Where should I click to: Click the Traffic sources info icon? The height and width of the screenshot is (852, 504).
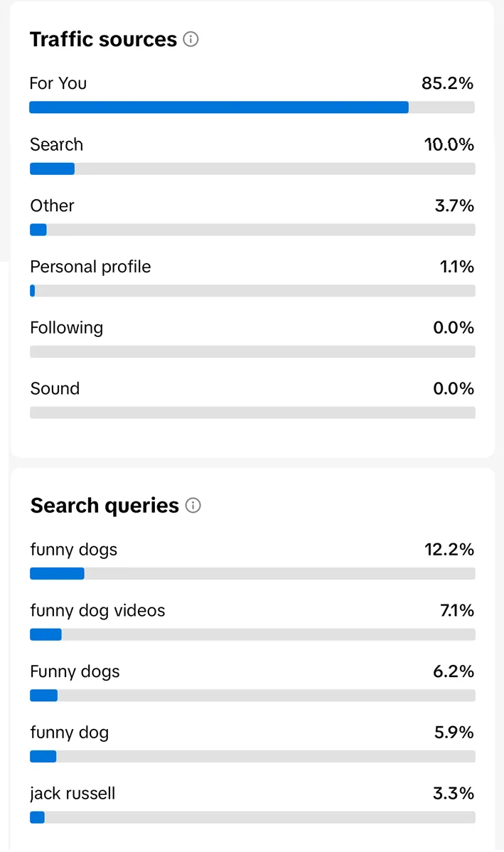point(190,40)
